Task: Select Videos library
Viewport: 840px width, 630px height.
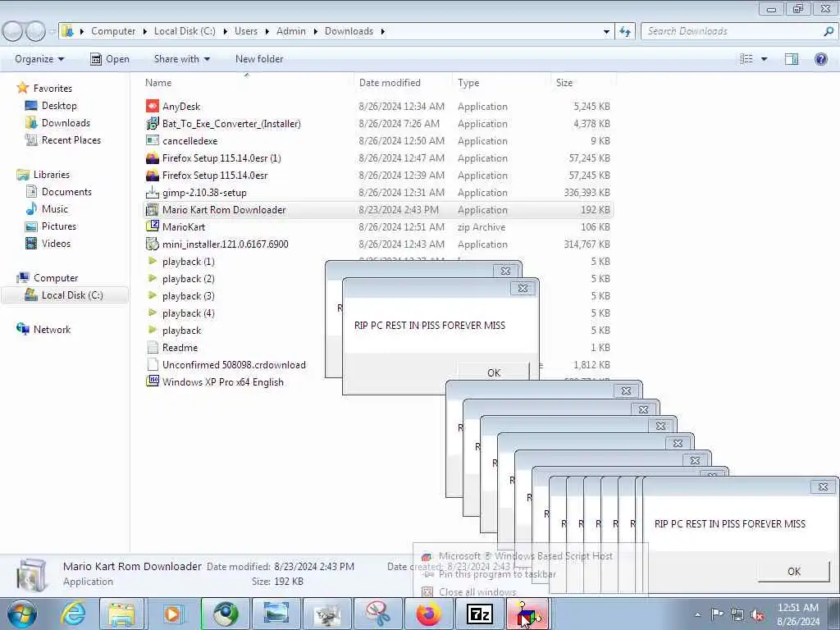Action: (x=56, y=243)
